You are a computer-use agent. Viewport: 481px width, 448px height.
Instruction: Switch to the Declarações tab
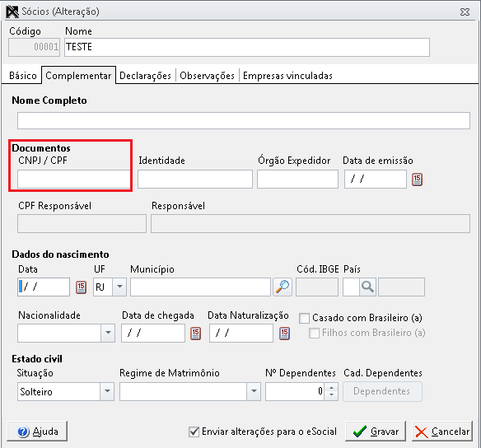point(145,76)
